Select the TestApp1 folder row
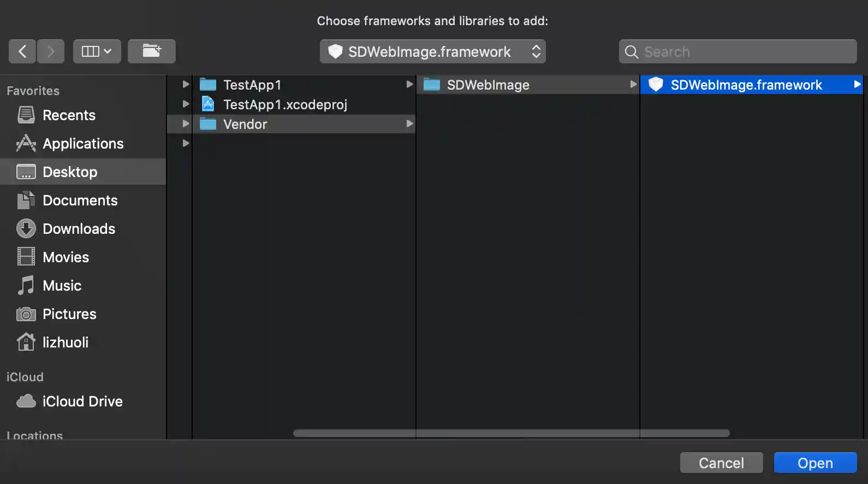Image resolution: width=868 pixels, height=484 pixels. coord(304,85)
